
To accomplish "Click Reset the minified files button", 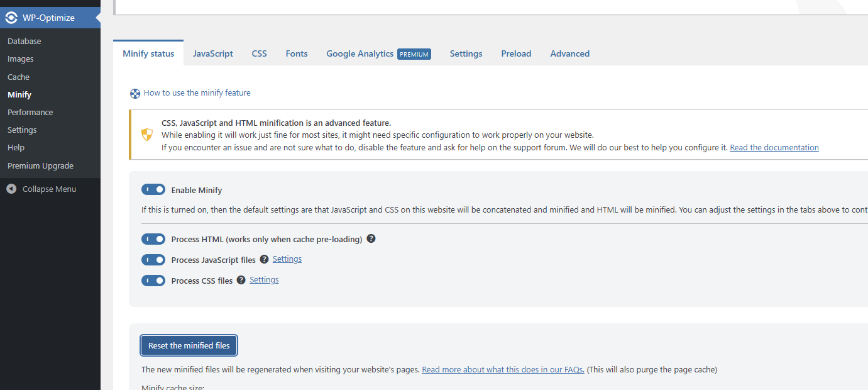I will [x=189, y=345].
